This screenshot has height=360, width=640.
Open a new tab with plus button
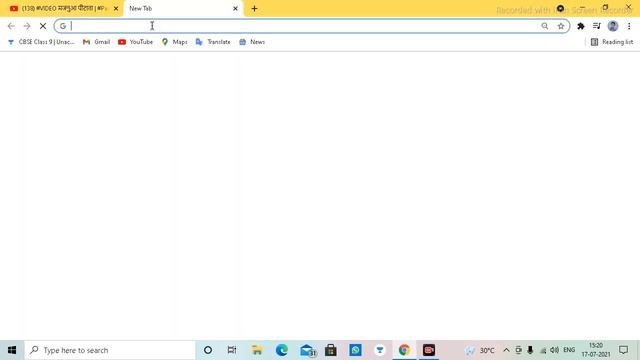pyautogui.click(x=254, y=8)
